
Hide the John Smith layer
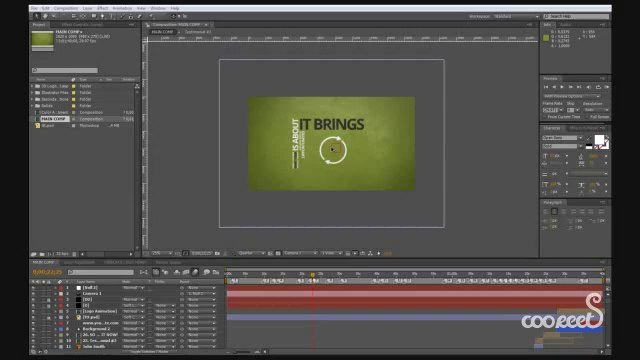pos(33,347)
